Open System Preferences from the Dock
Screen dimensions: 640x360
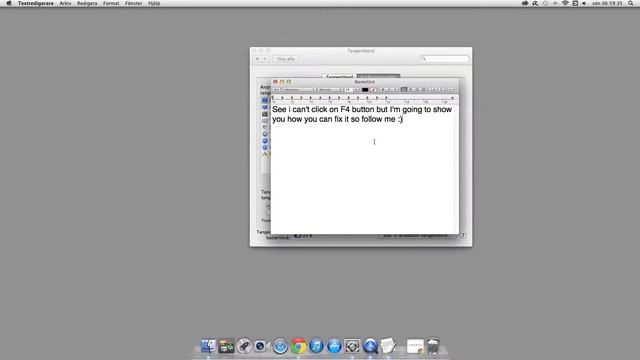tap(352, 346)
